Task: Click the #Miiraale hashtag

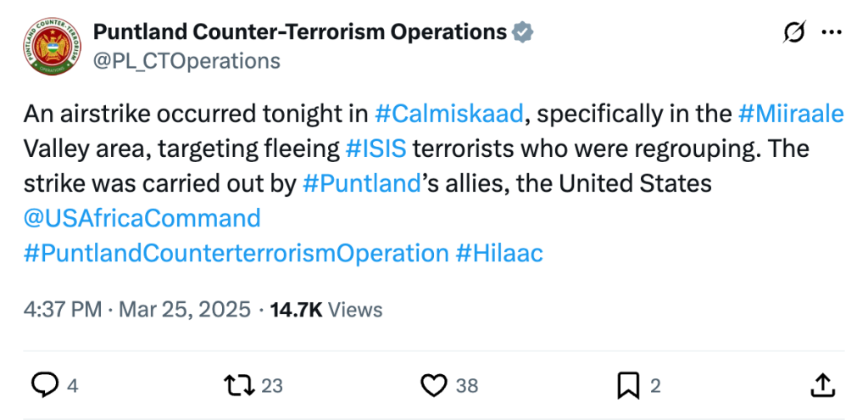Action: (791, 114)
